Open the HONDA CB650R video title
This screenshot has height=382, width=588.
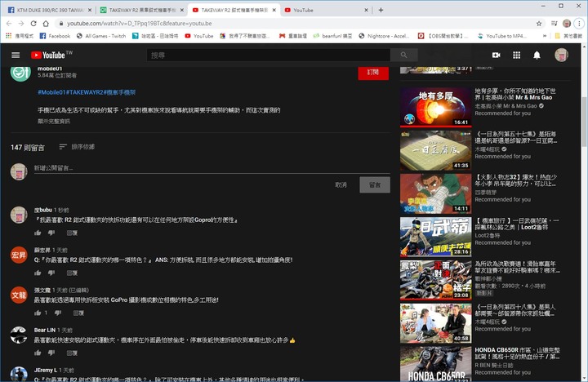pyautogui.click(x=517, y=353)
